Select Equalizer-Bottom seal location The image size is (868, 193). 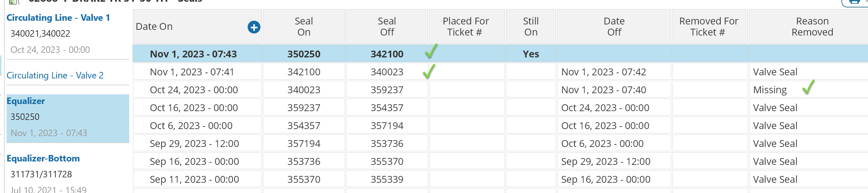[x=43, y=159]
